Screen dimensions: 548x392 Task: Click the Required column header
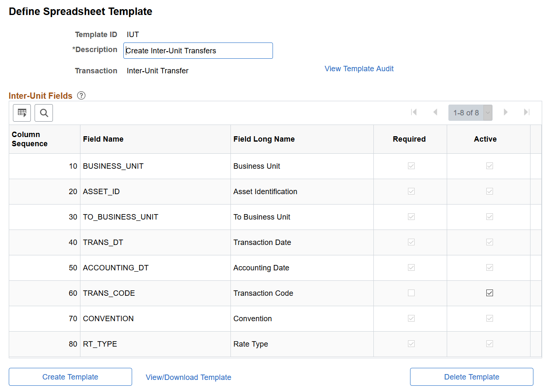point(409,139)
